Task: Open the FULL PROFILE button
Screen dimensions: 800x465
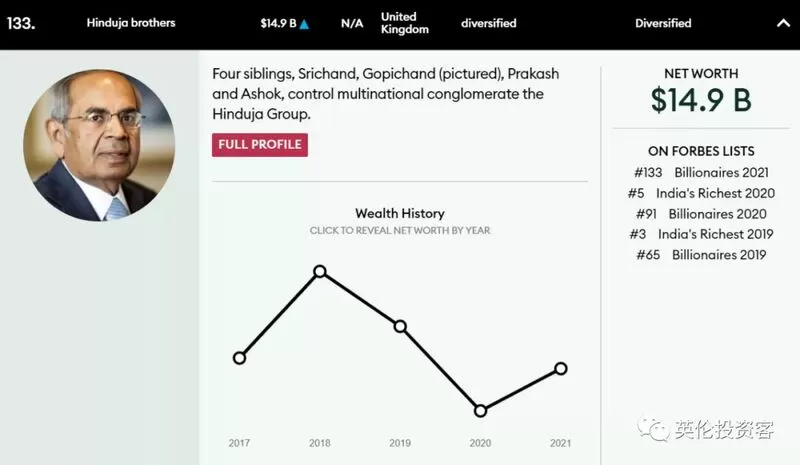Action: 260,144
